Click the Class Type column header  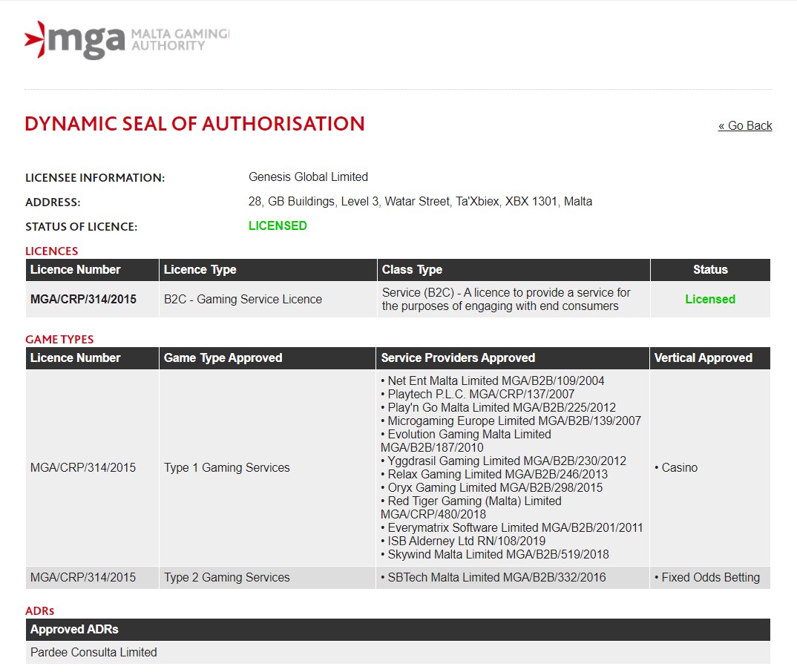pyautogui.click(x=514, y=270)
